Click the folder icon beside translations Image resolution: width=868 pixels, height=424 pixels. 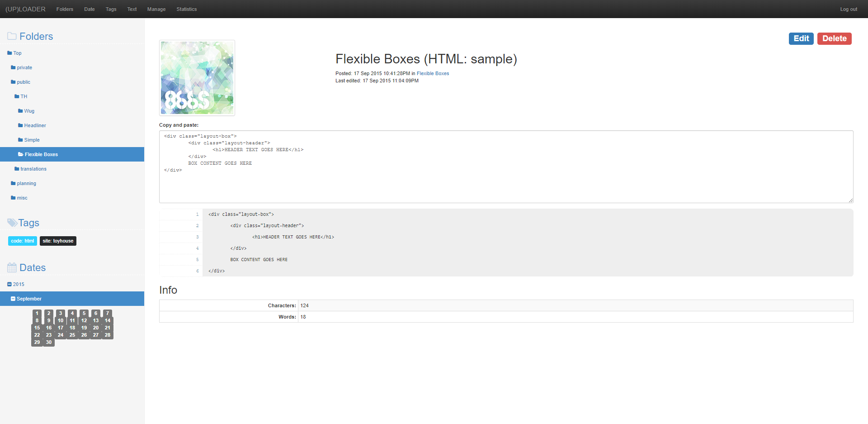(17, 169)
